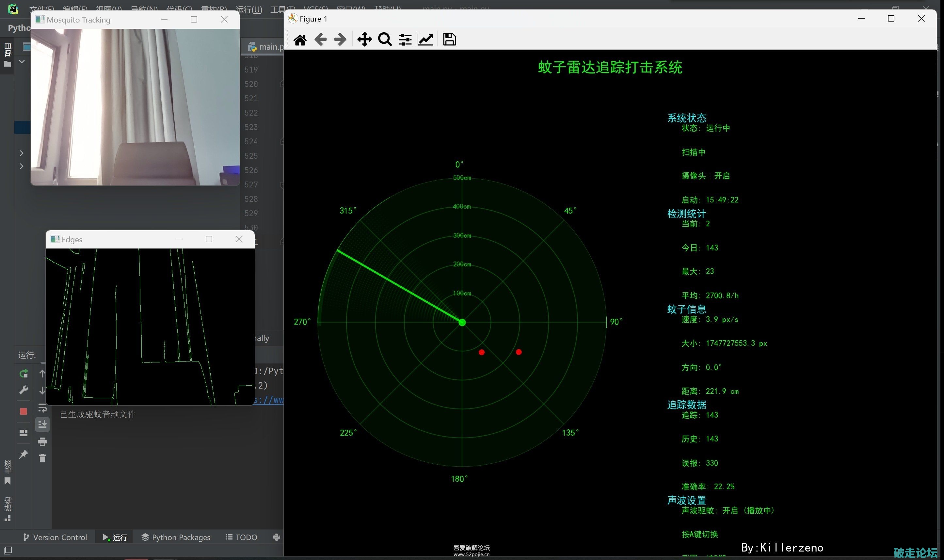The height and width of the screenshot is (560, 944).
Task: Expand the first collapsed project tree node
Action: [22, 153]
